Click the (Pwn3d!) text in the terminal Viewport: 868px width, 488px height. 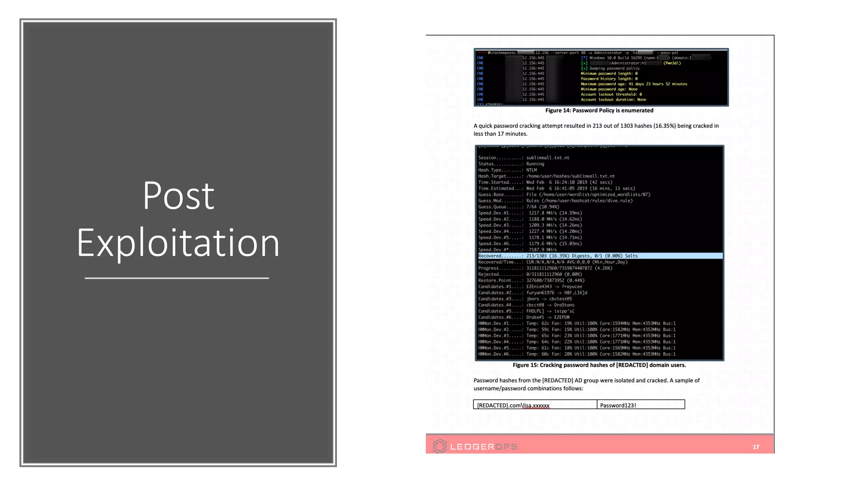672,63
